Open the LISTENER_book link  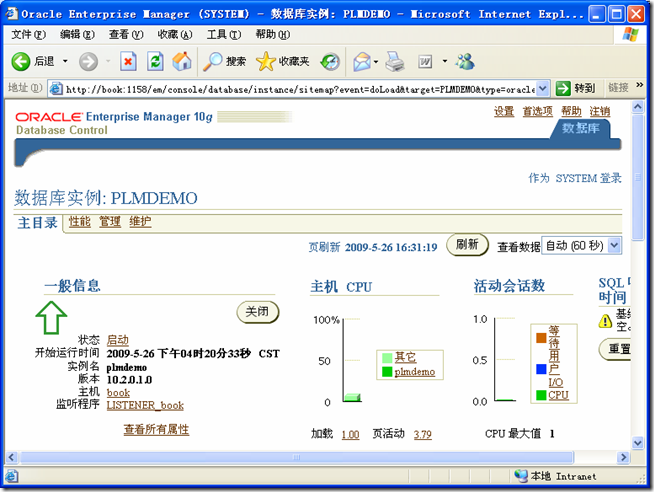(x=145, y=405)
